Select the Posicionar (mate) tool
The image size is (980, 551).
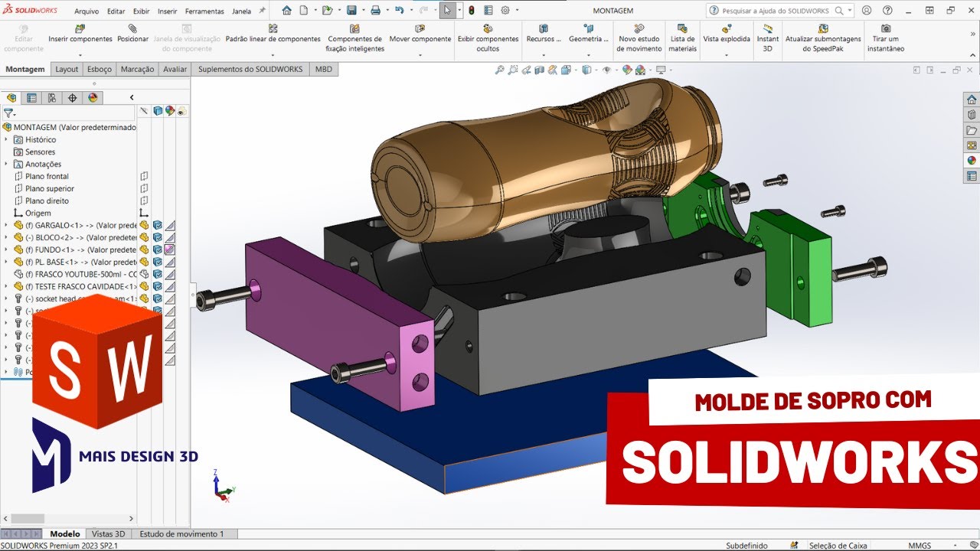[133, 34]
